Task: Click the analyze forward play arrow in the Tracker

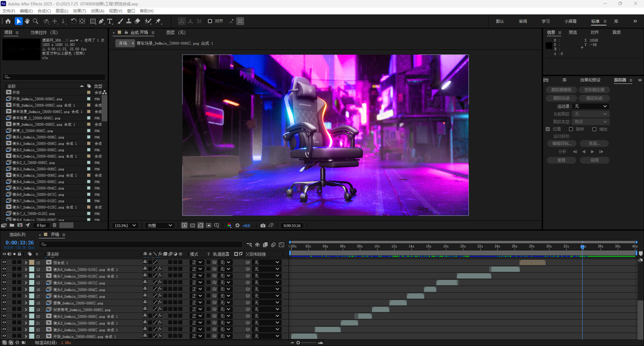Action: pos(592,152)
